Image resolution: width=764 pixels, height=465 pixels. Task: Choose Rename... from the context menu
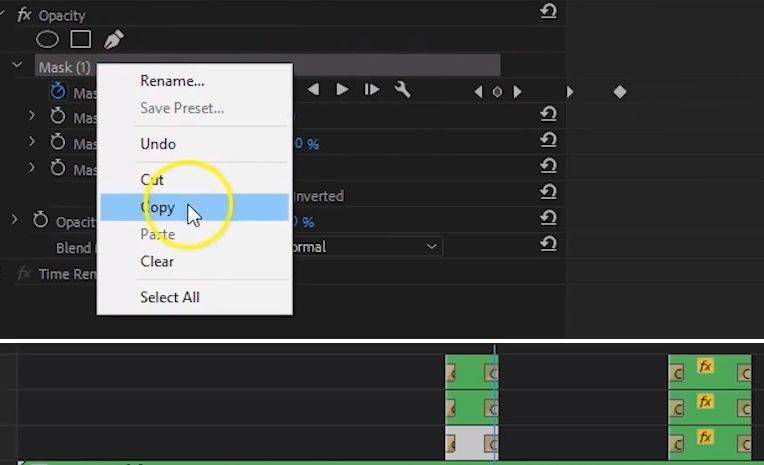click(172, 81)
